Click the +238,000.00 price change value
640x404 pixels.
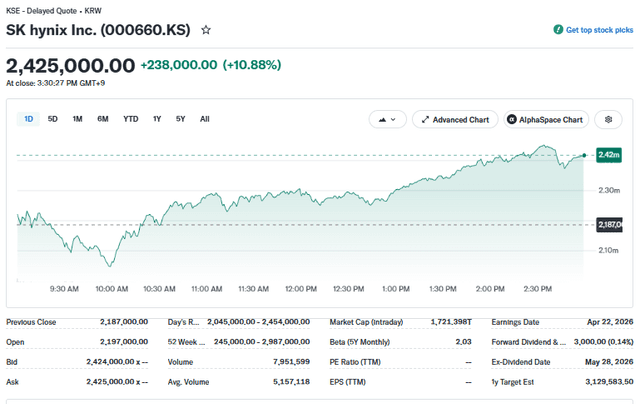click(x=179, y=65)
